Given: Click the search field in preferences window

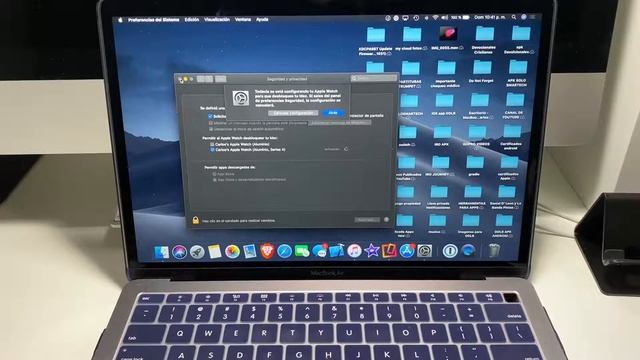Looking at the screenshot, I should click(x=373, y=78).
